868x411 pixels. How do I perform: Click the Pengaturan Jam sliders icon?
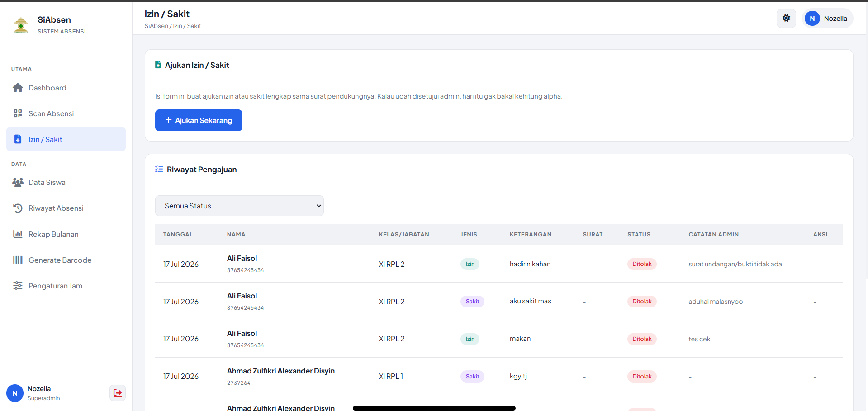18,286
